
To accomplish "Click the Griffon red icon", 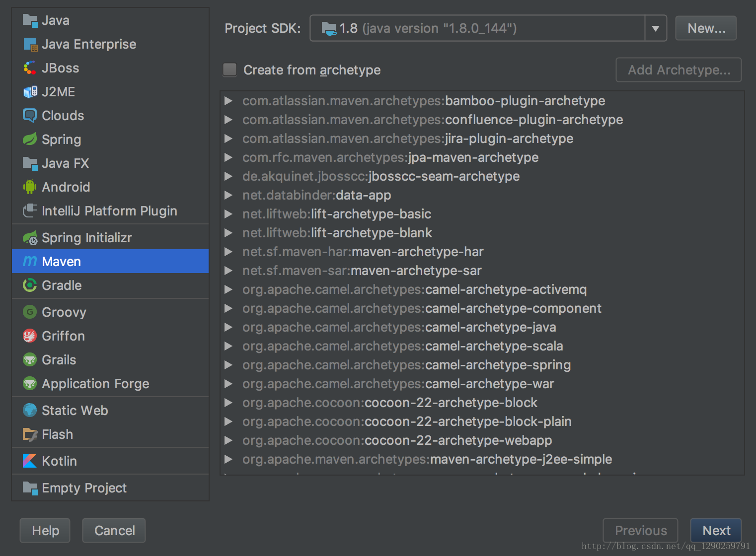I will (x=30, y=336).
